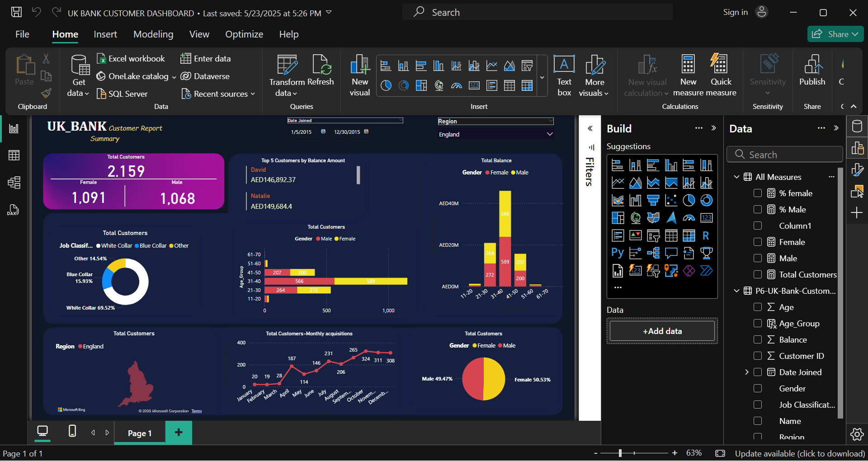Collapse the All Measures table

pyautogui.click(x=736, y=177)
